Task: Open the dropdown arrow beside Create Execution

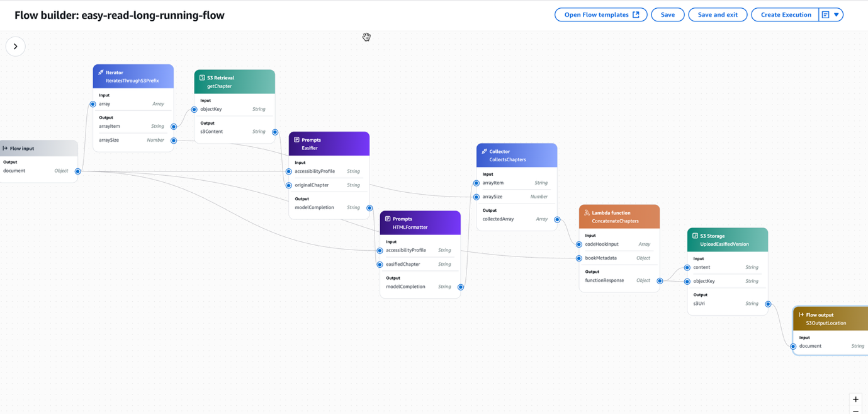Action: click(x=836, y=14)
